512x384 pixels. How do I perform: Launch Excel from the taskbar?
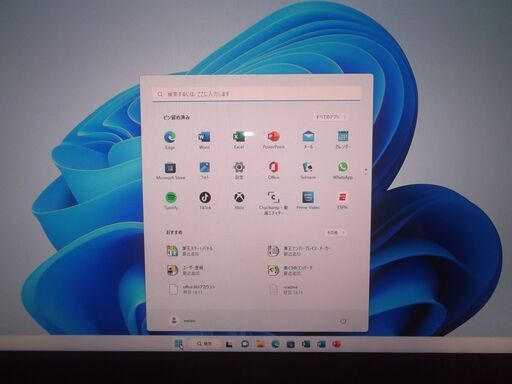click(x=306, y=344)
